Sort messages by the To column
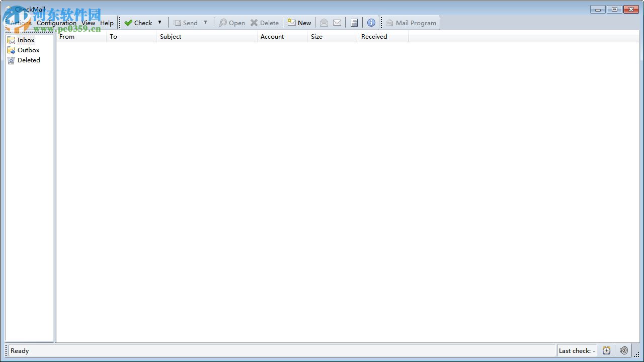644x362 pixels. (131, 37)
